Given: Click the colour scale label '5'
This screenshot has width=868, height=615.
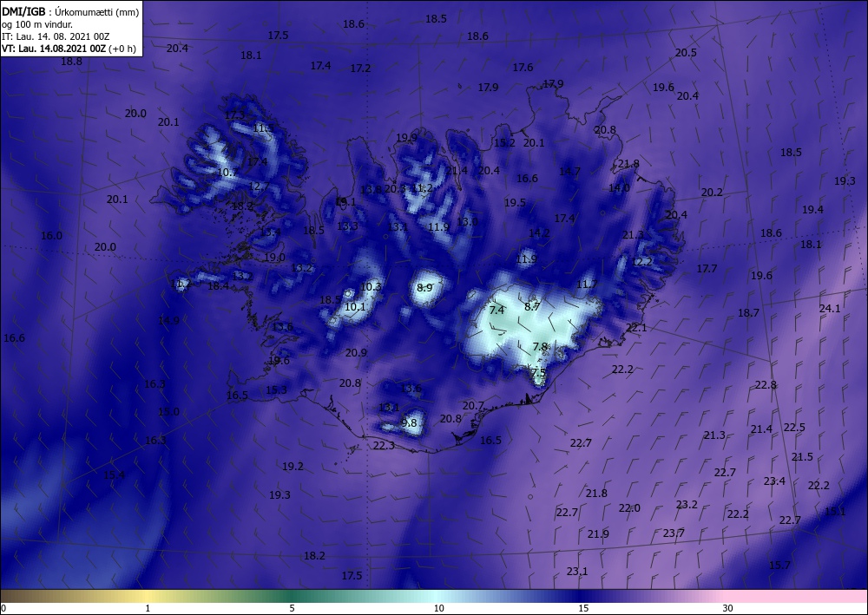Looking at the screenshot, I should (292, 608).
